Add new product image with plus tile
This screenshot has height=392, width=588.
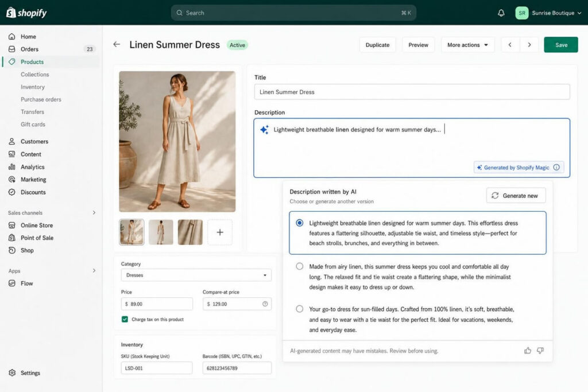(220, 232)
